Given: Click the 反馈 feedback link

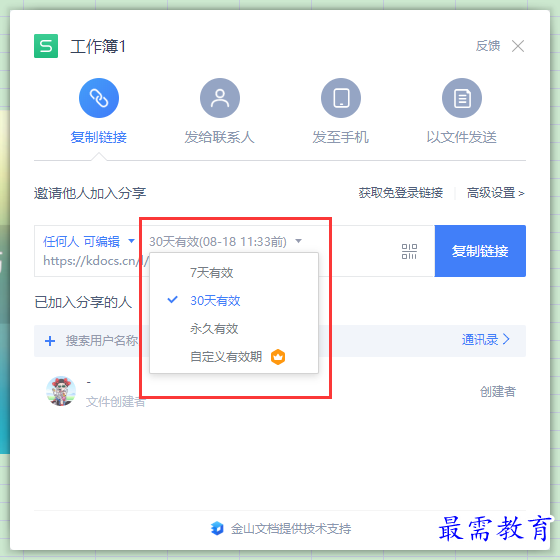Looking at the screenshot, I should 488,46.
